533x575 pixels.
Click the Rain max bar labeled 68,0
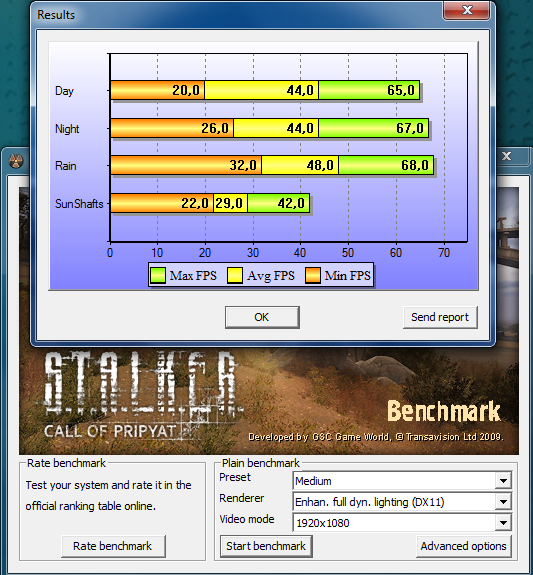[x=386, y=165]
